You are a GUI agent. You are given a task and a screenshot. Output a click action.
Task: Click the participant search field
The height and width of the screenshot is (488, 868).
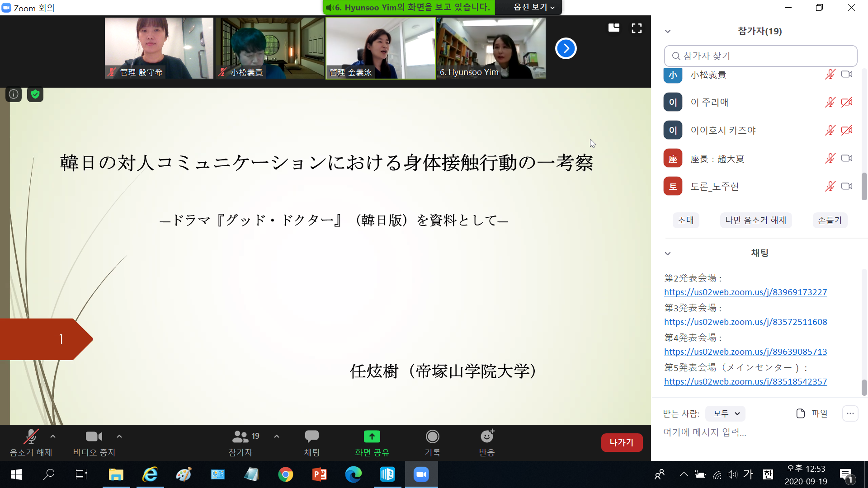click(760, 56)
